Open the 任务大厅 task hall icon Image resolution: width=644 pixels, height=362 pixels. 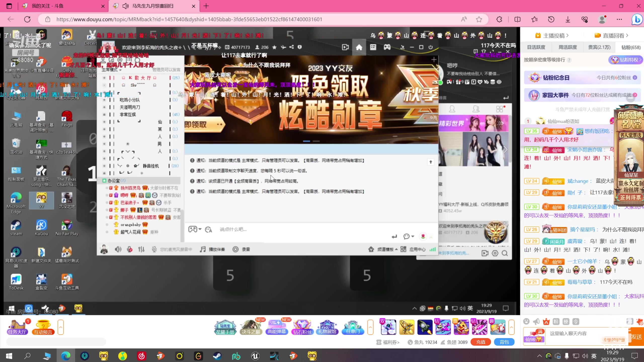click(17, 327)
